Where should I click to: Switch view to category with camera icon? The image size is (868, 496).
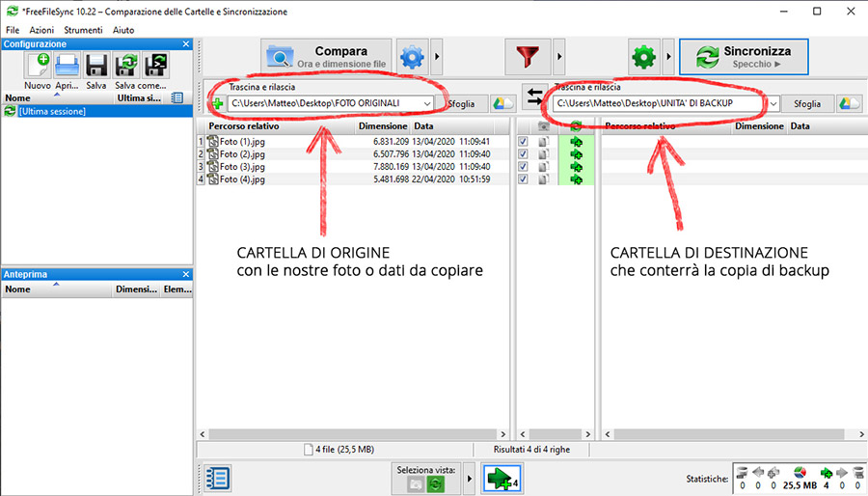pyautogui.click(x=415, y=484)
